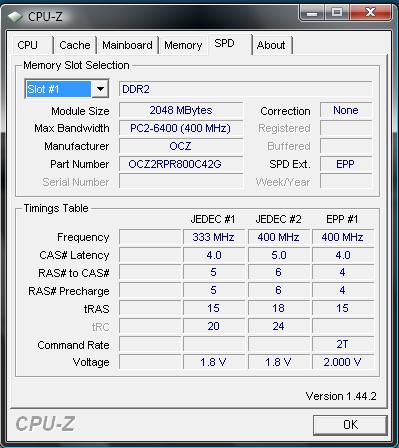Click the EPP #1 voltage 2.000 V cell

tap(342, 362)
